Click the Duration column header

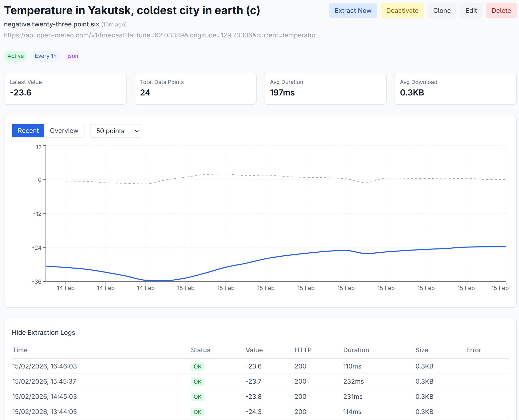(x=356, y=350)
